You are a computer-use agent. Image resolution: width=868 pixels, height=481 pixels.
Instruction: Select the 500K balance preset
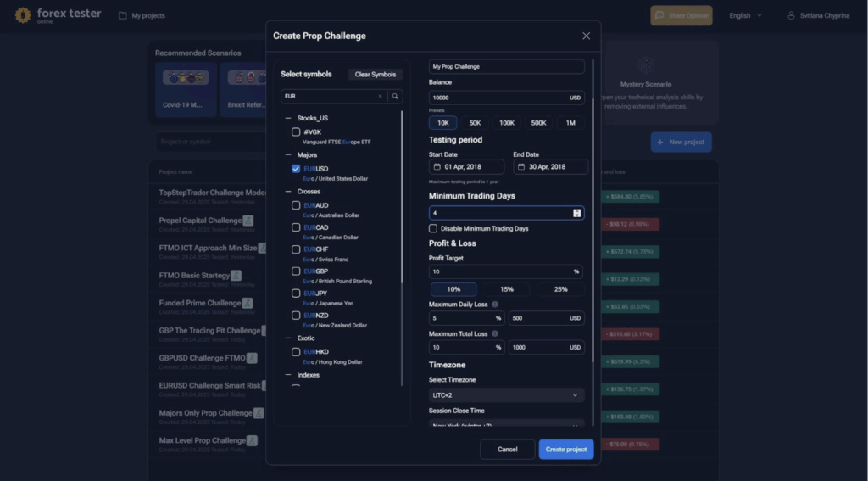click(x=538, y=123)
